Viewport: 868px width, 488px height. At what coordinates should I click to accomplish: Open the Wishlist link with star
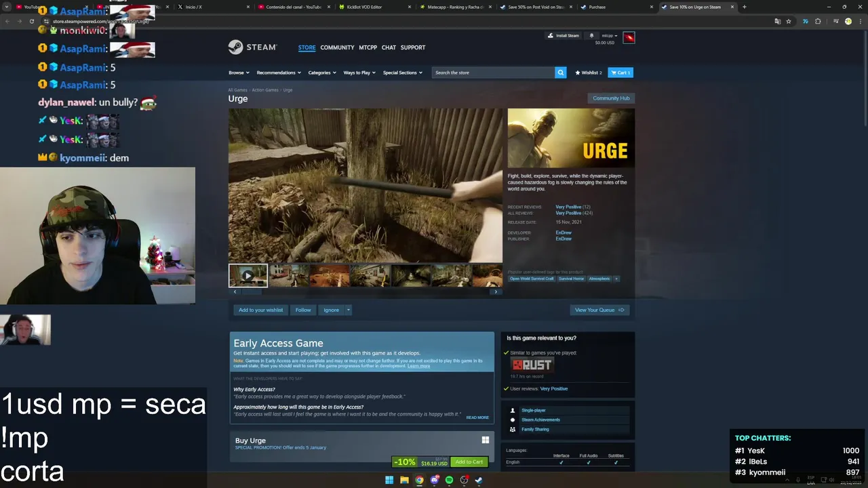589,73
